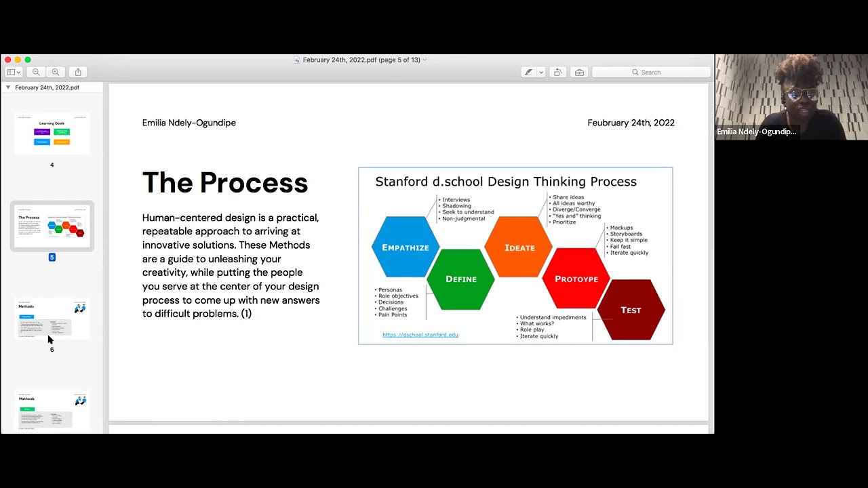
Task: Click the dark red Test hexagon
Action: point(631,310)
